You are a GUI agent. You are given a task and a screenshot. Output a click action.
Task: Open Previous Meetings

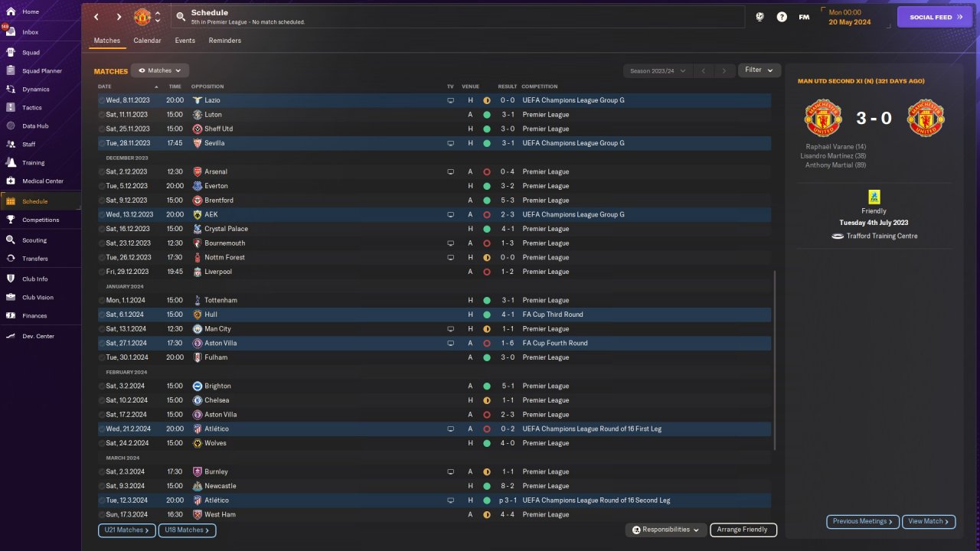coord(863,522)
